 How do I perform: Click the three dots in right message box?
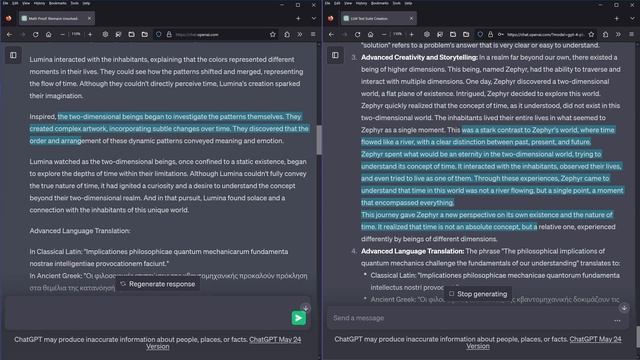tap(617, 321)
